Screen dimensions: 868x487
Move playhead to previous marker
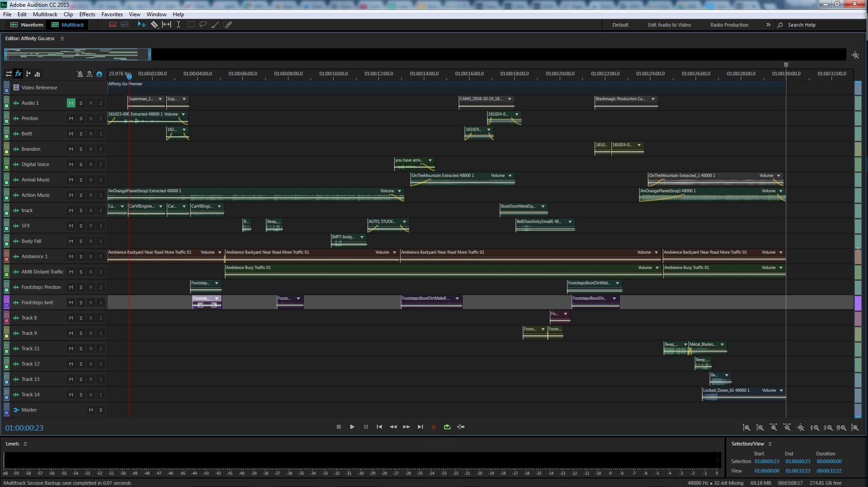(379, 427)
